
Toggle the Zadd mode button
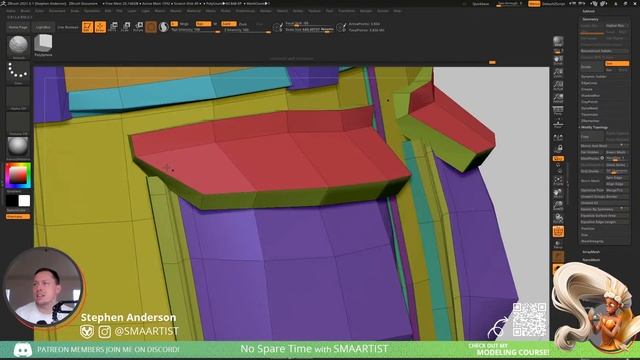229,24
